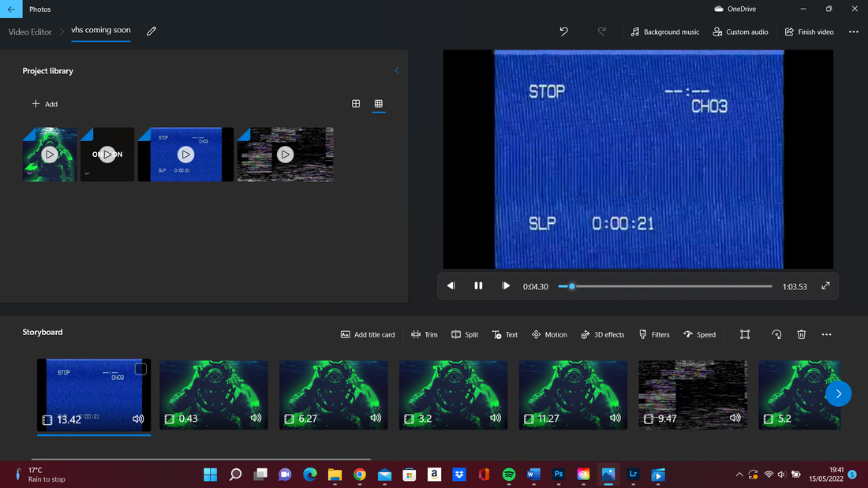This screenshot has width=868, height=488.
Task: Open storyboard more options menu
Action: (x=826, y=335)
